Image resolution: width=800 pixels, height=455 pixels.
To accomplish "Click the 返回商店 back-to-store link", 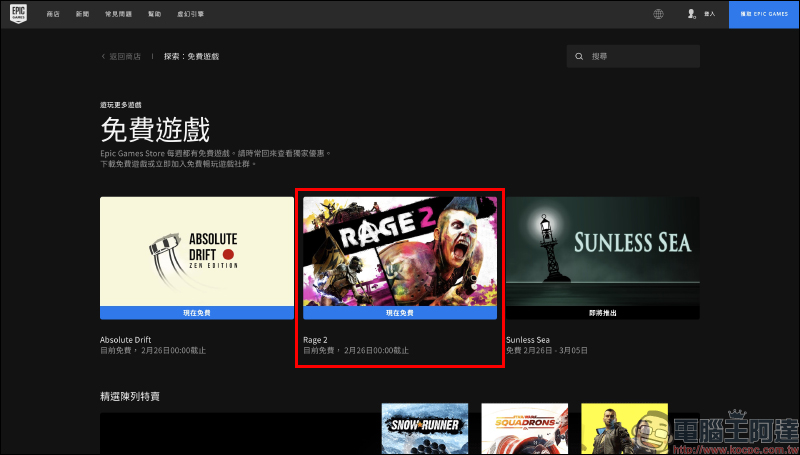I will (125, 57).
